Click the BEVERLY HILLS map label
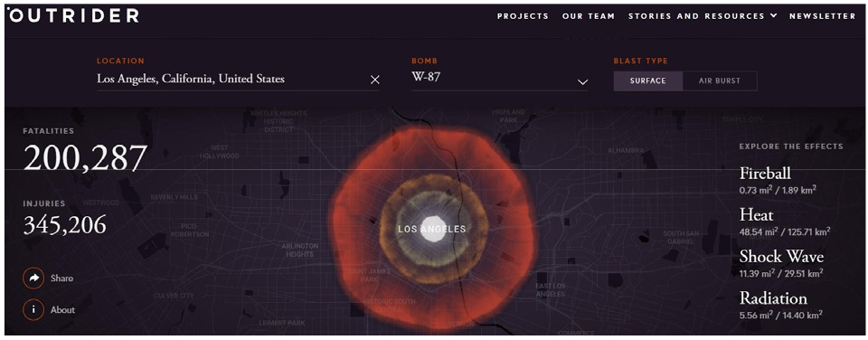Image resolution: width=868 pixels, height=340 pixels. 174,197
